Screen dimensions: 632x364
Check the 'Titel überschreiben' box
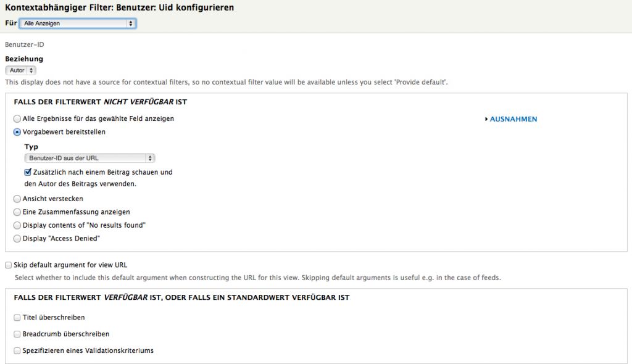coord(17,318)
